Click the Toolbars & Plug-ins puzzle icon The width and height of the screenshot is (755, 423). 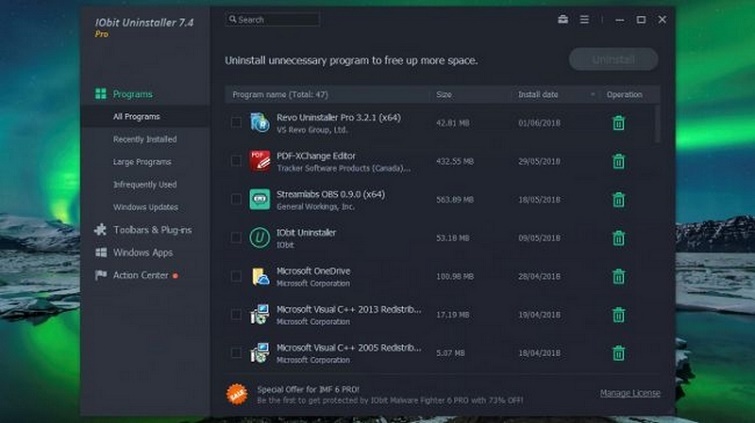tap(100, 230)
